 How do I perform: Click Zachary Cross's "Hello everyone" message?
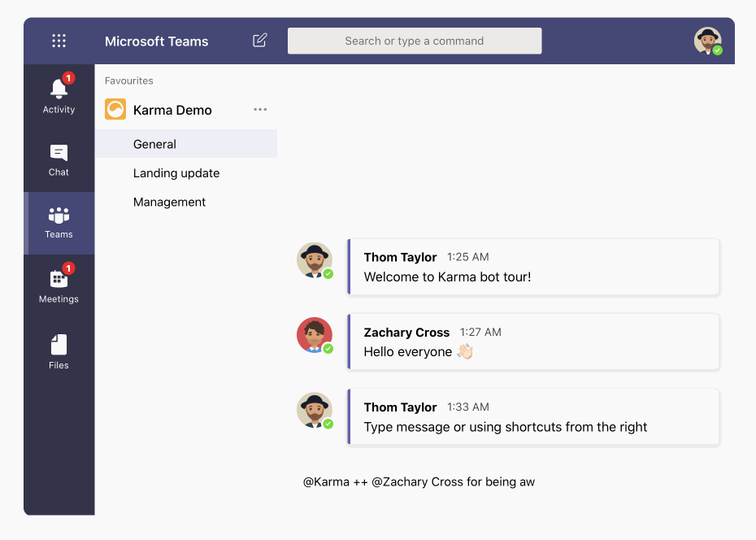click(x=408, y=351)
